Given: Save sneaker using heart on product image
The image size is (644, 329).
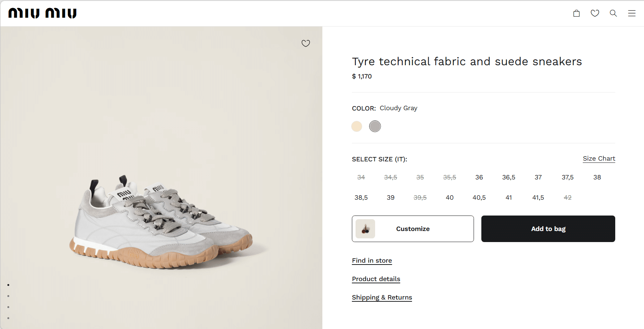Looking at the screenshot, I should [306, 43].
